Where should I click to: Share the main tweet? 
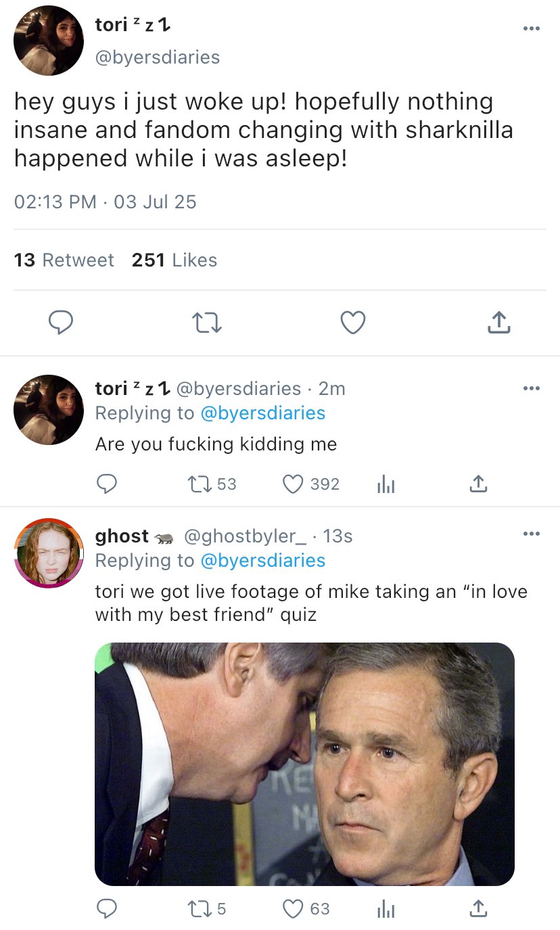498,323
